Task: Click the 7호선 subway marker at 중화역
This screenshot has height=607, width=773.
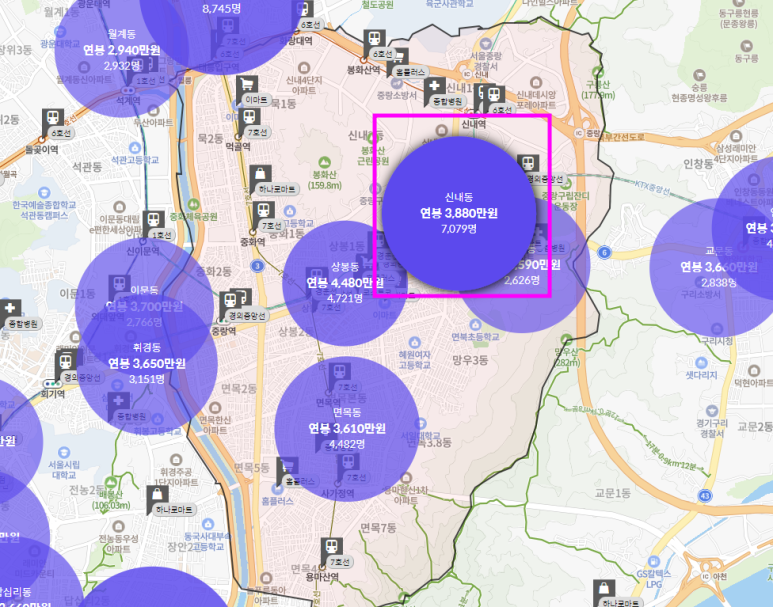Action: 263,211
